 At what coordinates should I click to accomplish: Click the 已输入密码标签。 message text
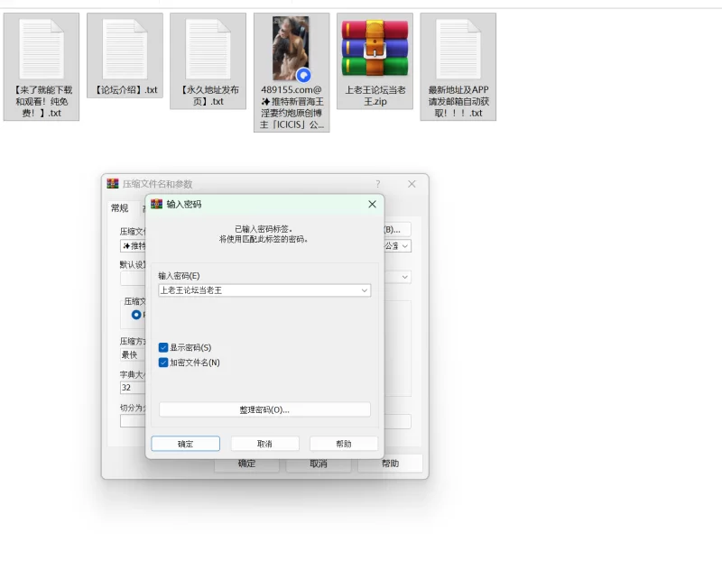pos(264,229)
